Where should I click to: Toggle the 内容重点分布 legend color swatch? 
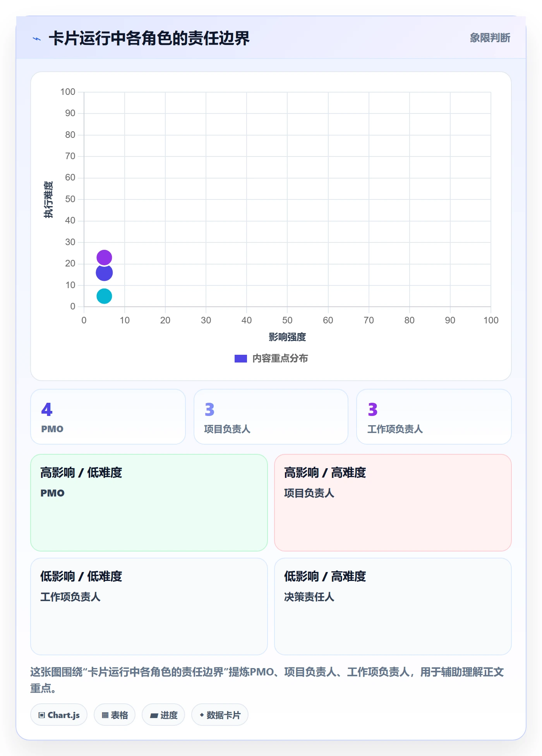pyautogui.click(x=241, y=359)
